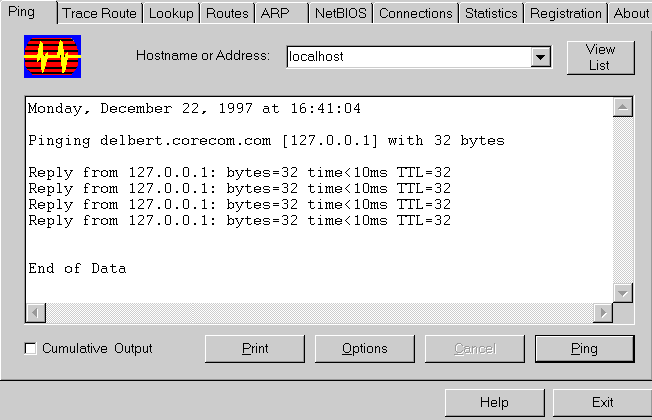Open the NetBIOS tab

[341, 13]
